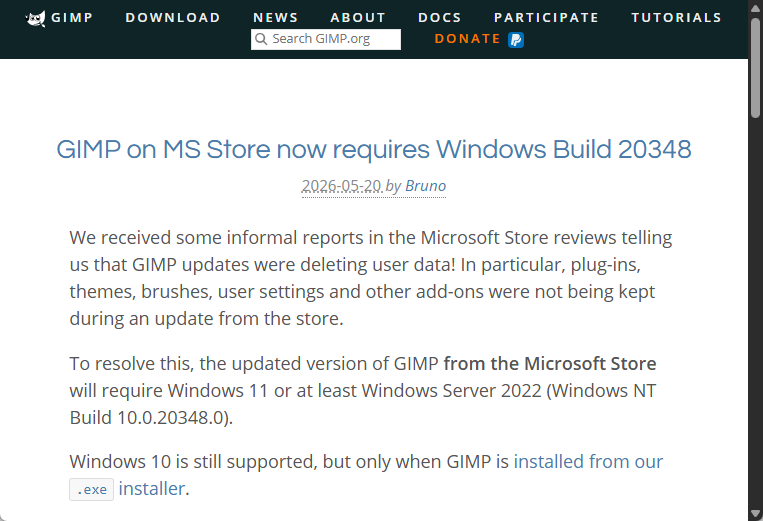Open the About page
The image size is (763, 521).
[358, 18]
